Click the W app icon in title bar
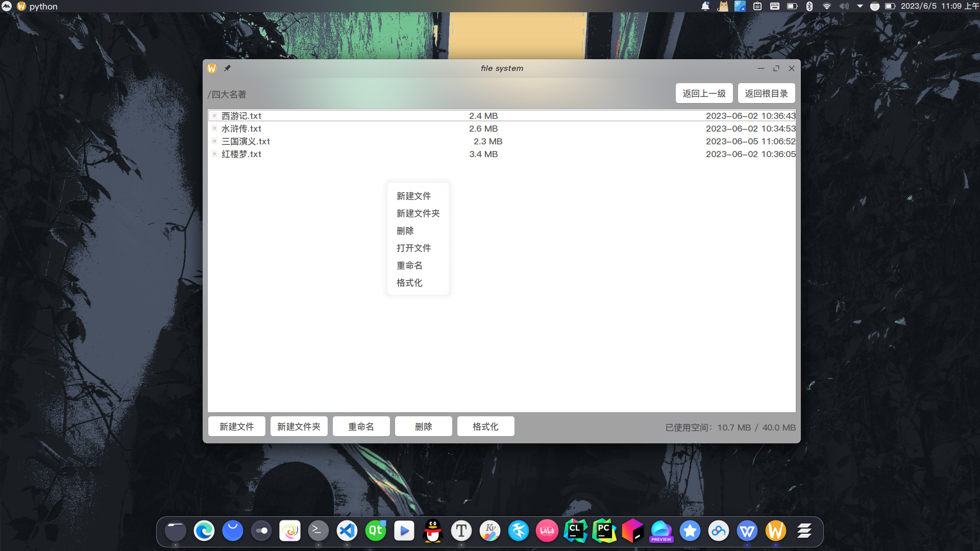The width and height of the screenshot is (980, 551). 212,68
